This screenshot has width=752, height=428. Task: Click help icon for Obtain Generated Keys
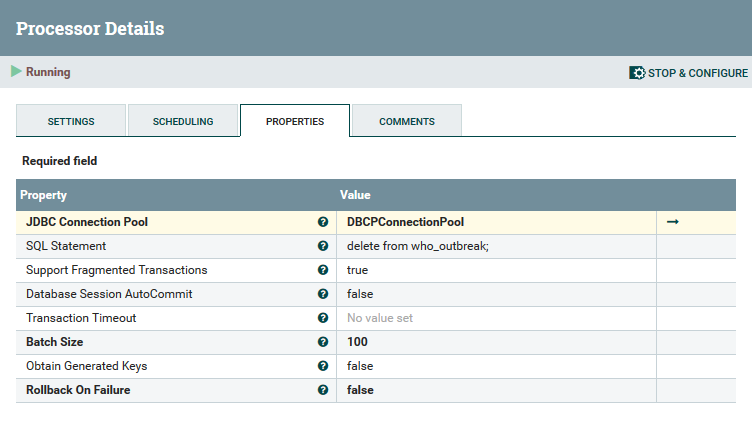323,366
